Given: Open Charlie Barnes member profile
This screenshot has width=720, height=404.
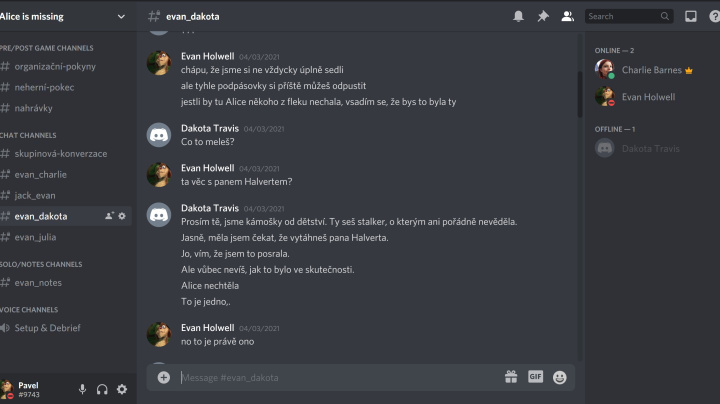Looking at the screenshot, I should (652, 70).
